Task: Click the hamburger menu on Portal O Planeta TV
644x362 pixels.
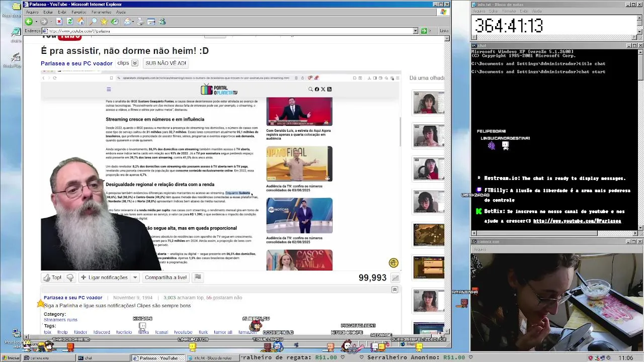Action: (109, 89)
